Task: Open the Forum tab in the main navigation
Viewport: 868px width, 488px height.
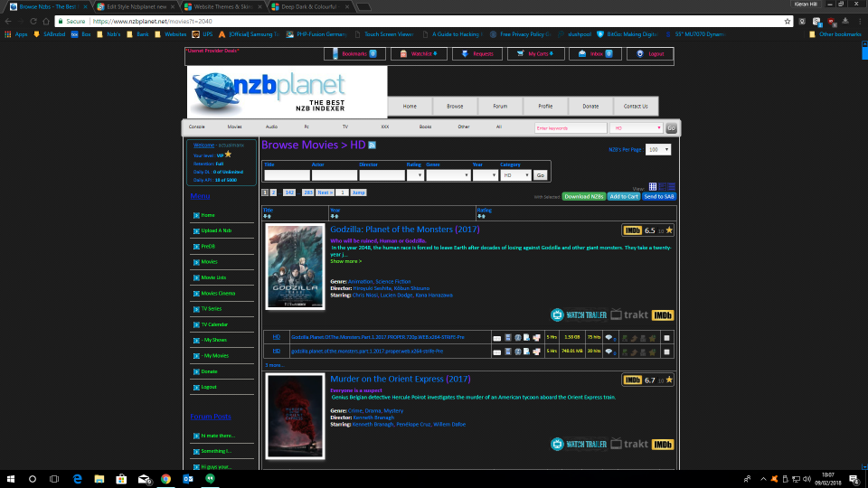Action: pos(500,107)
